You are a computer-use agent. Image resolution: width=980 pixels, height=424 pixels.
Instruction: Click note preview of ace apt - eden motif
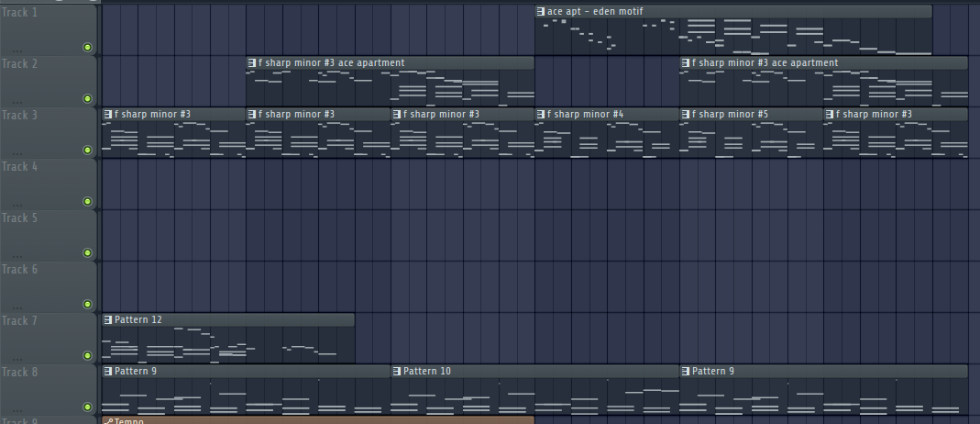pyautogui.click(x=733, y=37)
